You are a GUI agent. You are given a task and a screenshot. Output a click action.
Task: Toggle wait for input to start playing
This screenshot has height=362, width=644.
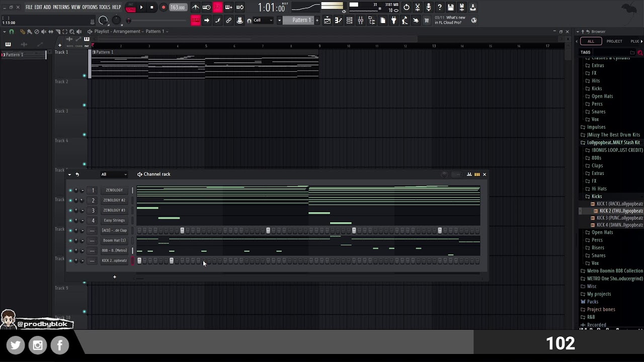(x=206, y=7)
